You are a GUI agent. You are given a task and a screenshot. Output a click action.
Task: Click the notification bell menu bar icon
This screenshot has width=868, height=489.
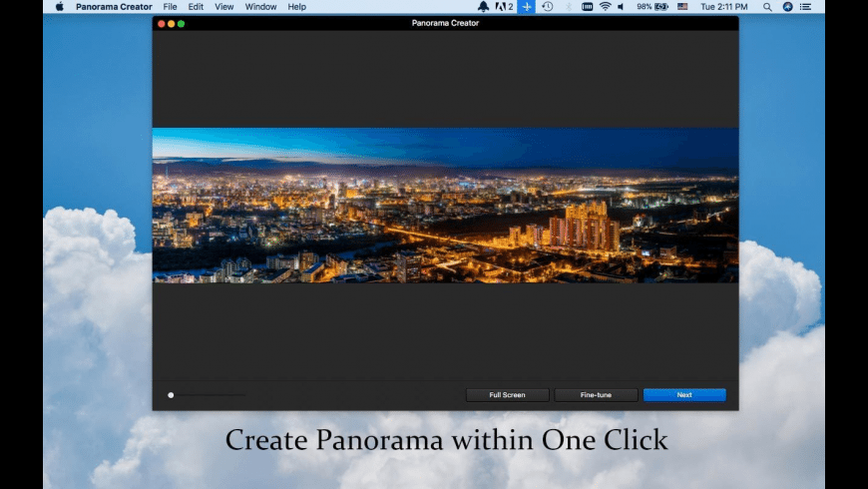click(x=483, y=7)
